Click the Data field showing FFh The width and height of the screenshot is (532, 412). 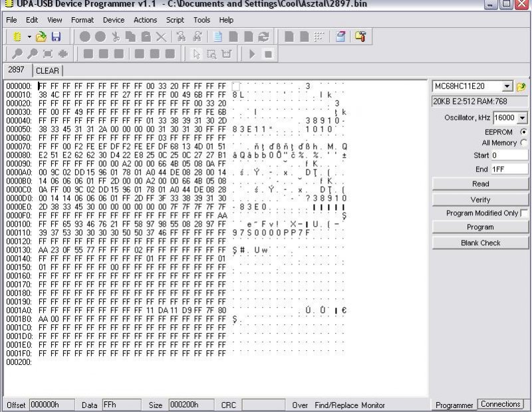[122, 405]
